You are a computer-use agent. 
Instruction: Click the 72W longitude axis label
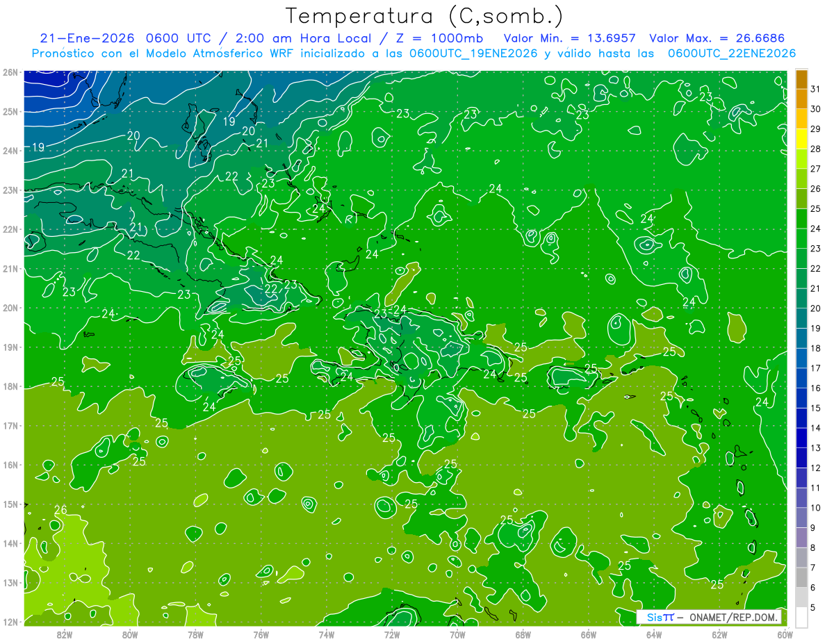click(x=392, y=634)
